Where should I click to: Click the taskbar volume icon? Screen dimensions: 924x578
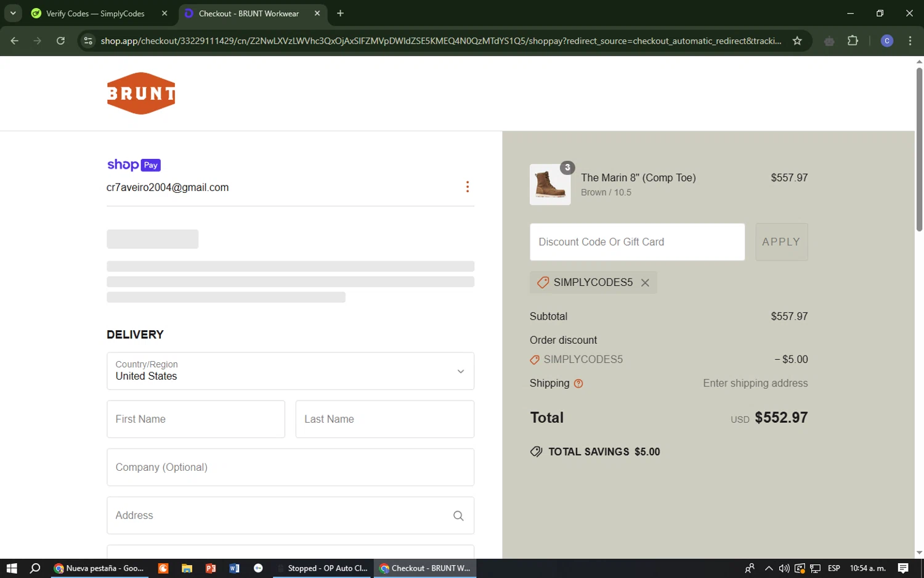[x=784, y=568]
